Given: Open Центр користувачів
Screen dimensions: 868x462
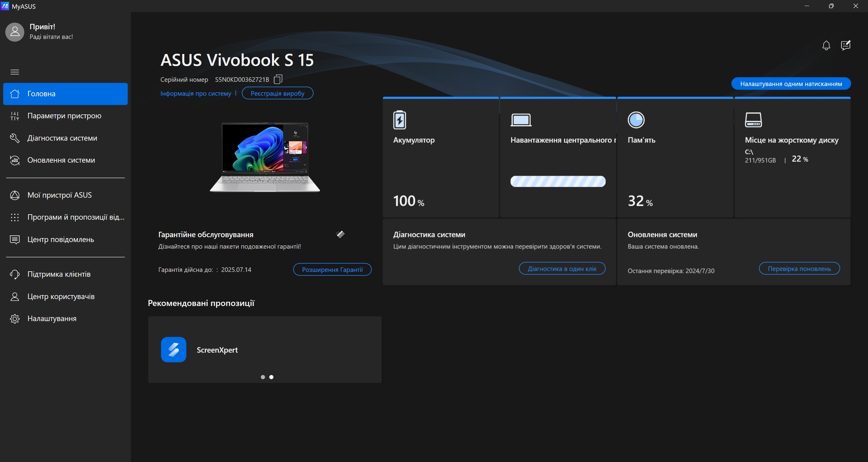Looking at the screenshot, I should tap(65, 296).
